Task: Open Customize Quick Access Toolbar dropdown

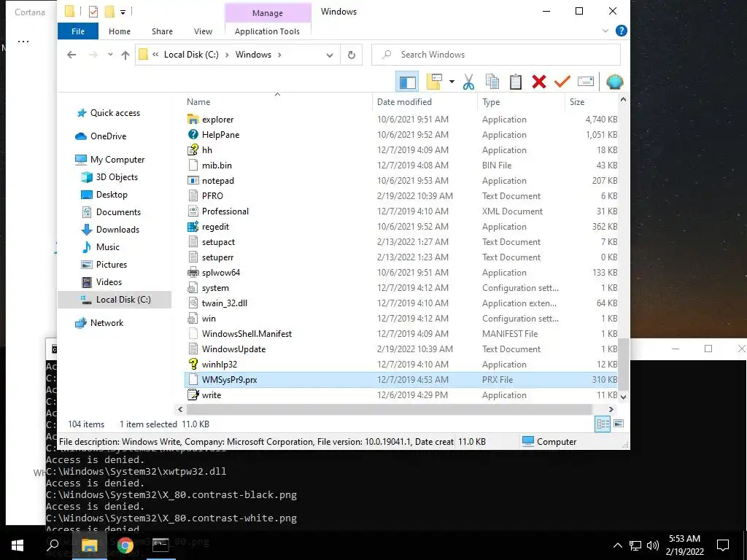Action: (123, 12)
